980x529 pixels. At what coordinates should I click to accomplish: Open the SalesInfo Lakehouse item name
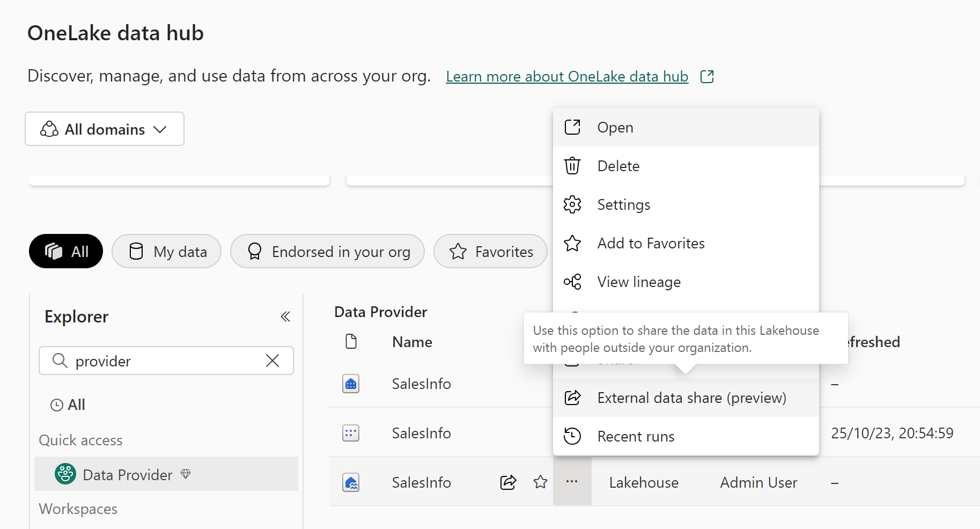coord(421,482)
